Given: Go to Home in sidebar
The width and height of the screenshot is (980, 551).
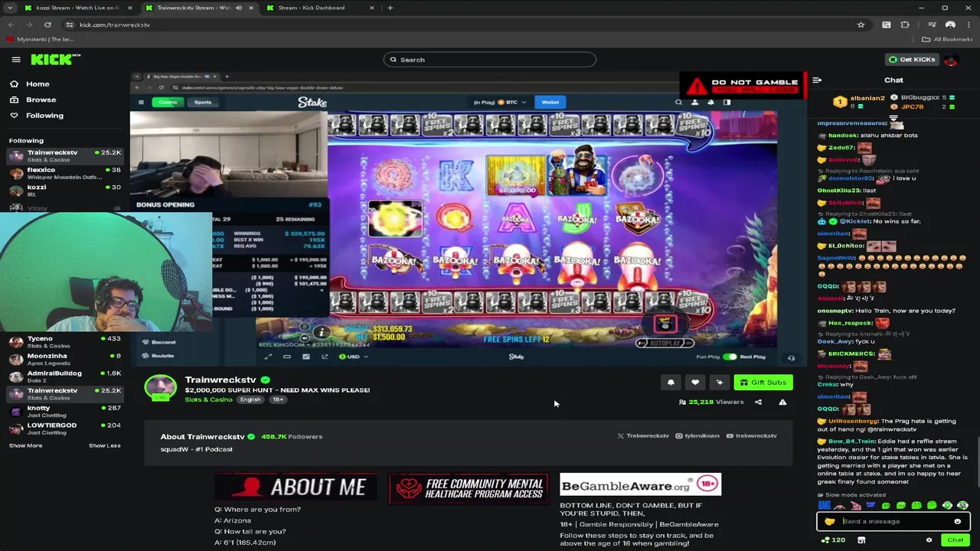Looking at the screenshot, I should [38, 84].
